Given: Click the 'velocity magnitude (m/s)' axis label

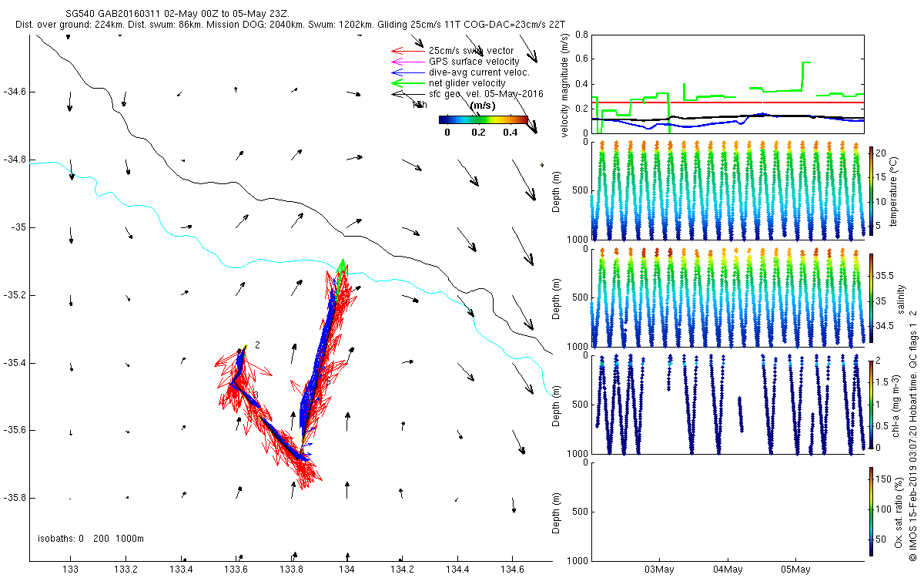Looking at the screenshot, I should coord(564,84).
